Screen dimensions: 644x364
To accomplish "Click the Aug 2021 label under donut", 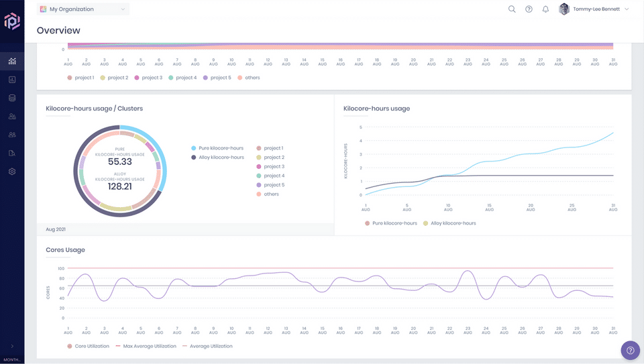I will click(56, 229).
